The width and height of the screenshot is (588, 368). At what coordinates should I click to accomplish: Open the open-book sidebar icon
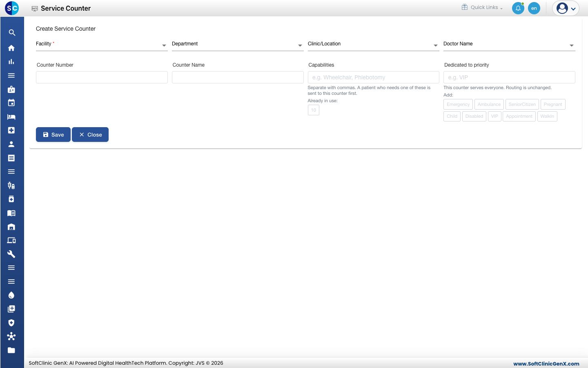(11, 213)
